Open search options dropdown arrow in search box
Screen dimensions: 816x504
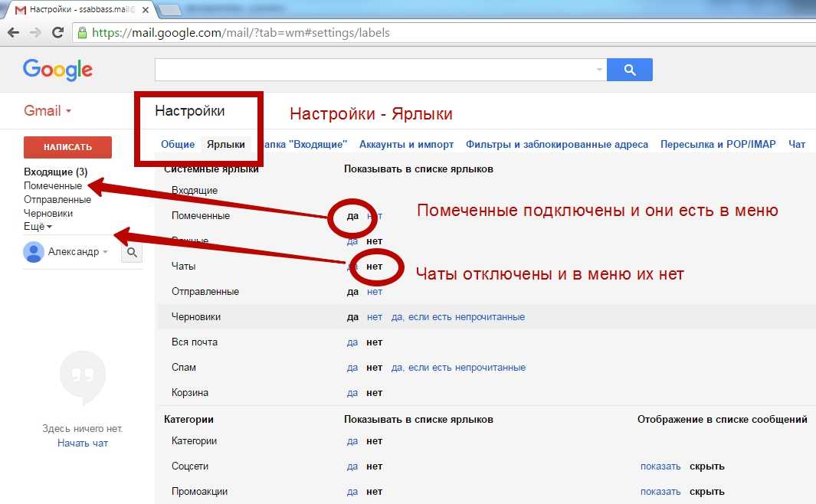[x=599, y=70]
